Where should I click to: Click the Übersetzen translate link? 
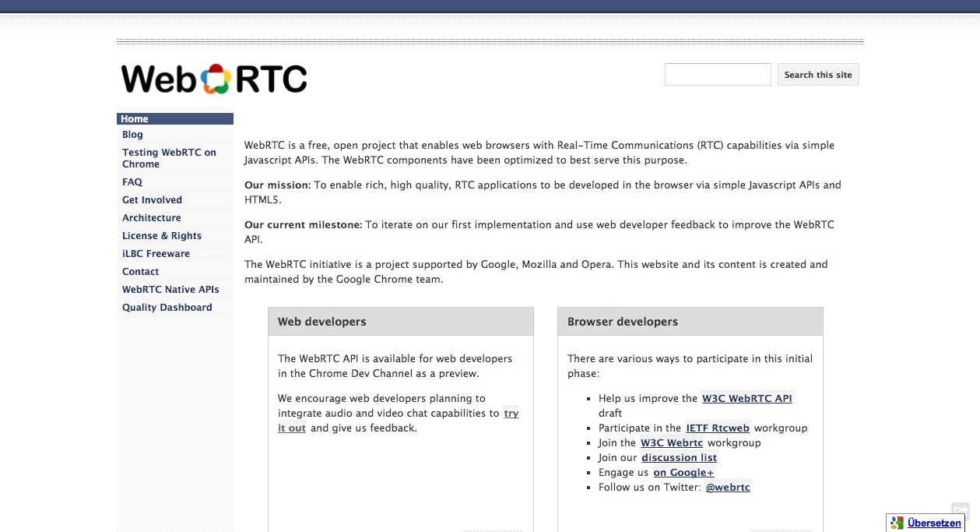934,523
